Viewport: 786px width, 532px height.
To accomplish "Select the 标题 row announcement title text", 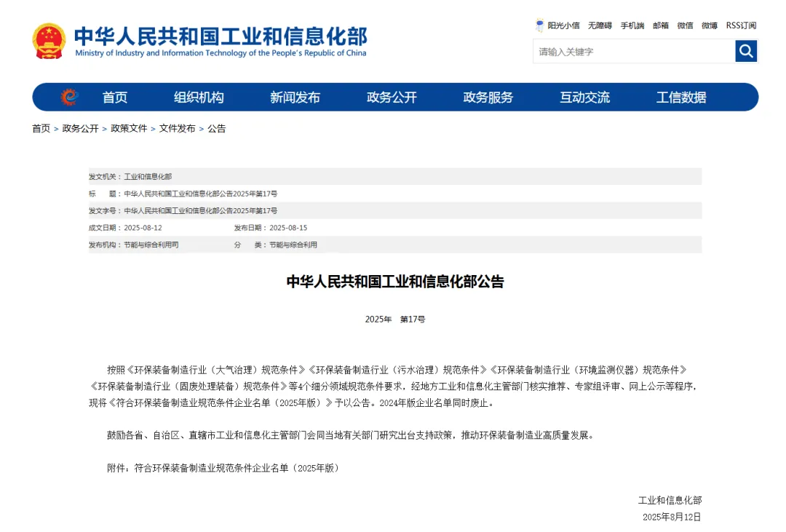I will click(201, 194).
